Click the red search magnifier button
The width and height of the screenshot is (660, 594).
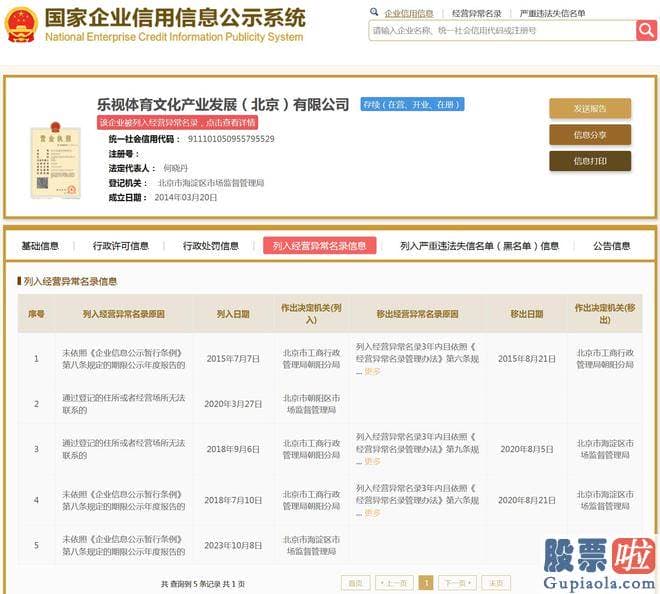coord(647,30)
